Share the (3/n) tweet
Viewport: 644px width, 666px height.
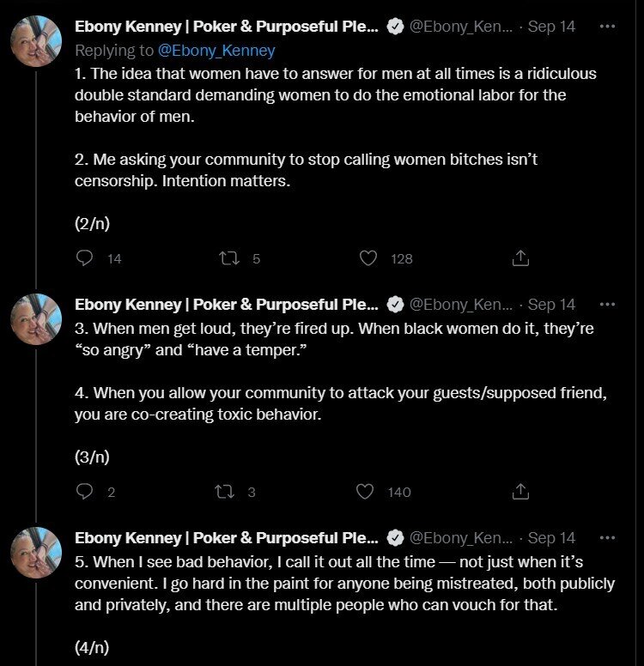pyautogui.click(x=520, y=492)
